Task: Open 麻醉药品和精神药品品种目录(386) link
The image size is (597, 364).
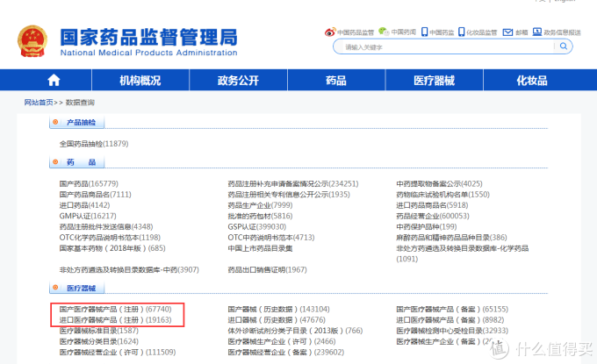Action: click(451, 238)
